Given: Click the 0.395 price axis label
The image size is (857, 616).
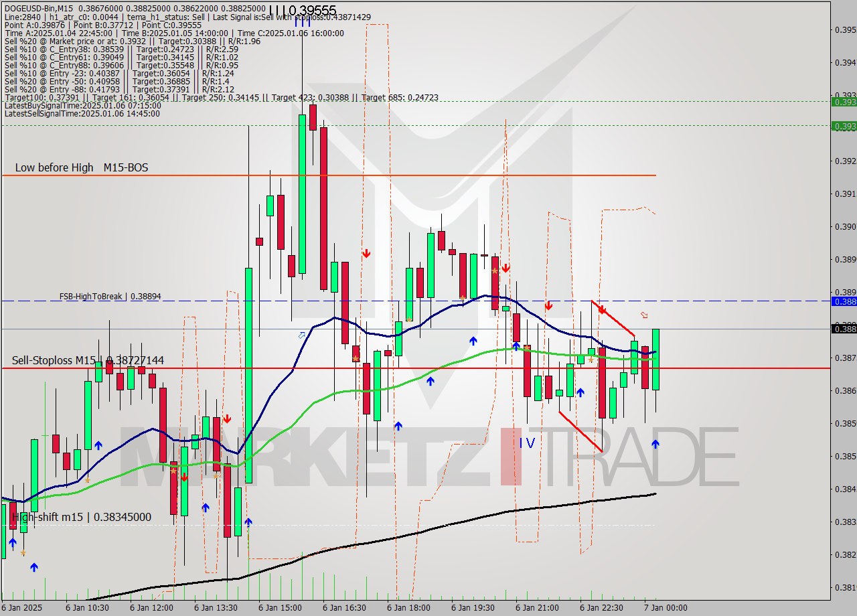Looking at the screenshot, I should click(x=845, y=29).
